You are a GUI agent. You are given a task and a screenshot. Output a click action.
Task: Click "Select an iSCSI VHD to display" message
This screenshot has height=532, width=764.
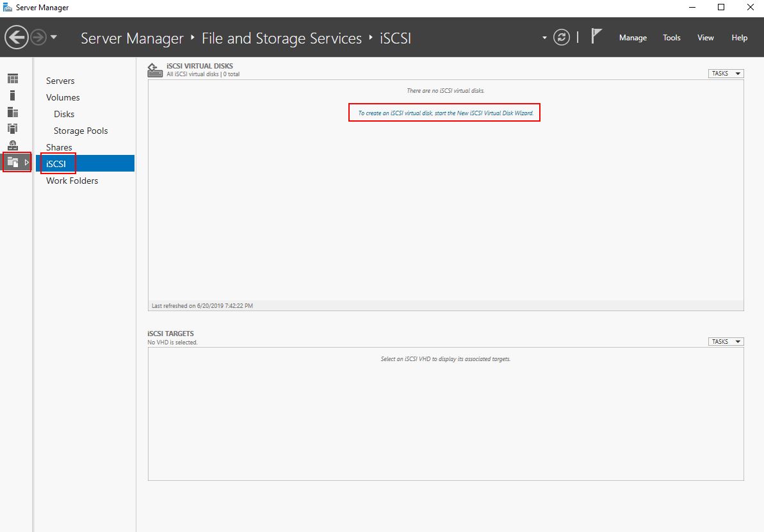(446, 359)
